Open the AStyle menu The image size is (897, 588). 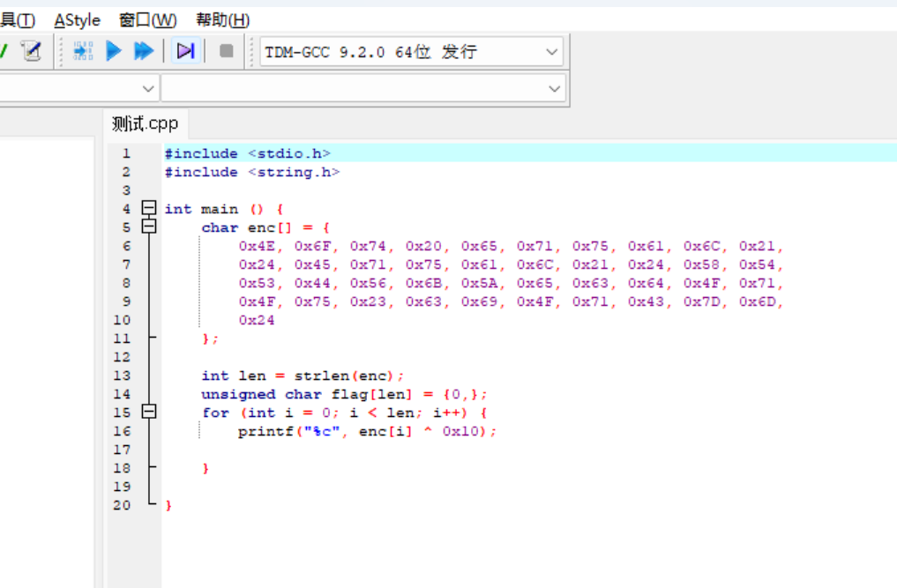point(78,20)
